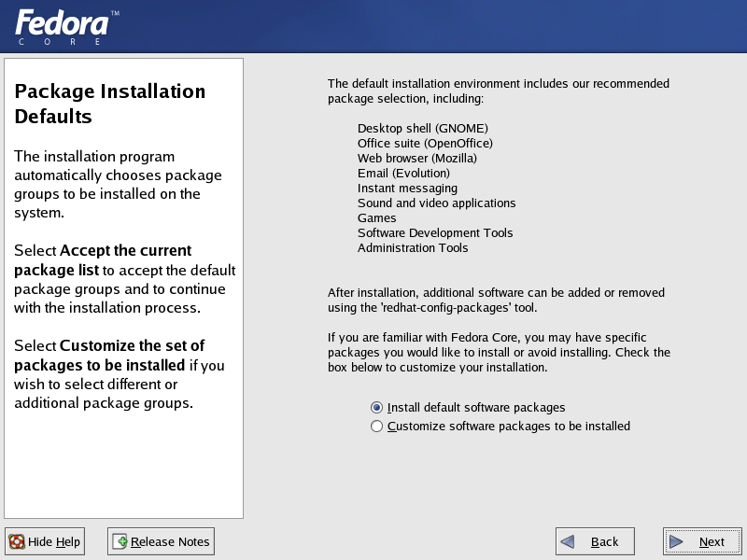Viewport: 747px width, 560px height.
Task: Click 'The default installation environment includes' sentence
Action: (499, 91)
